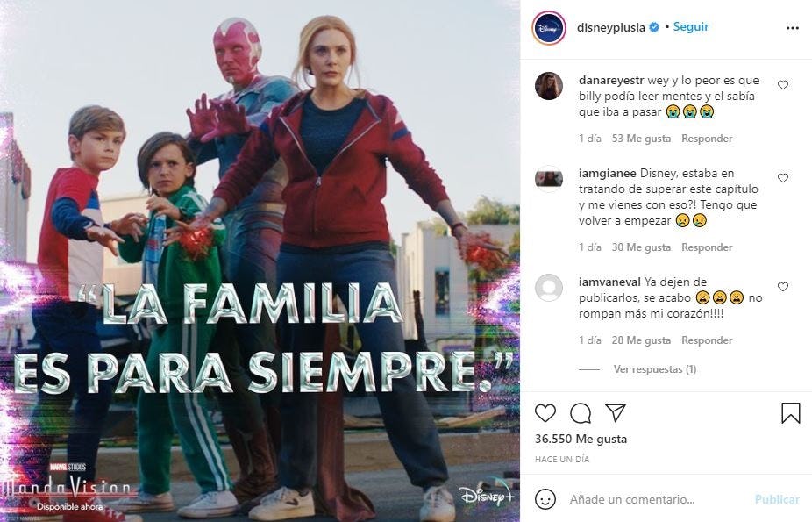Open danareyestr's profile picture

(549, 86)
